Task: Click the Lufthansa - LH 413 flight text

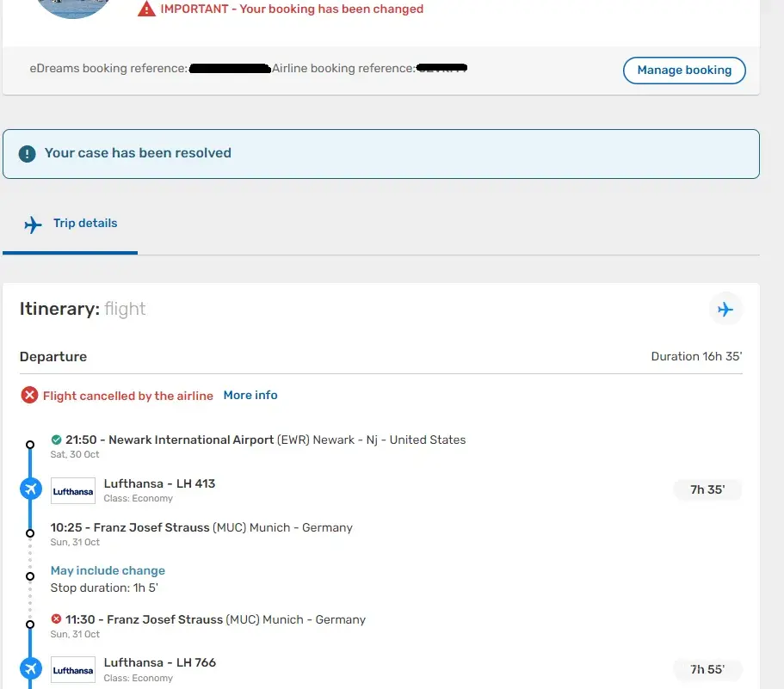Action: 159,483
